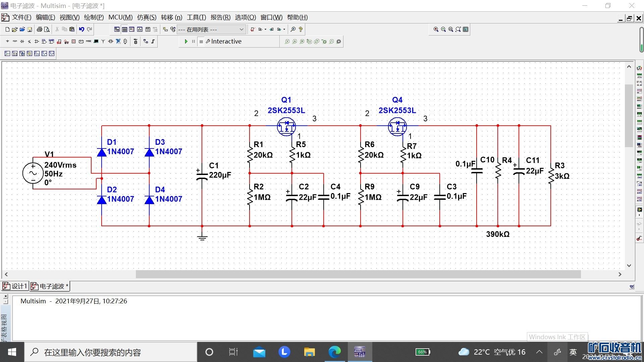644x362 pixels.
Task: Click the horizontal scrollbar thumb below canvas
Action: coord(358,274)
